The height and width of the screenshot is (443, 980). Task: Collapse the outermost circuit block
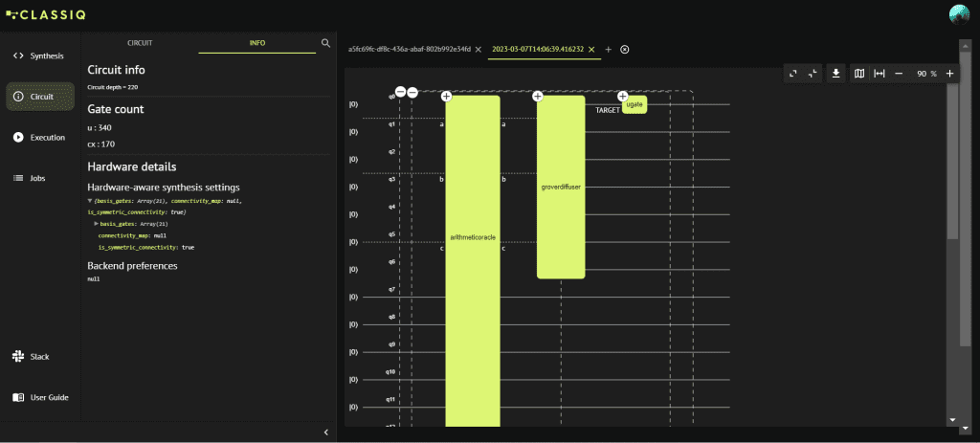[401, 93]
